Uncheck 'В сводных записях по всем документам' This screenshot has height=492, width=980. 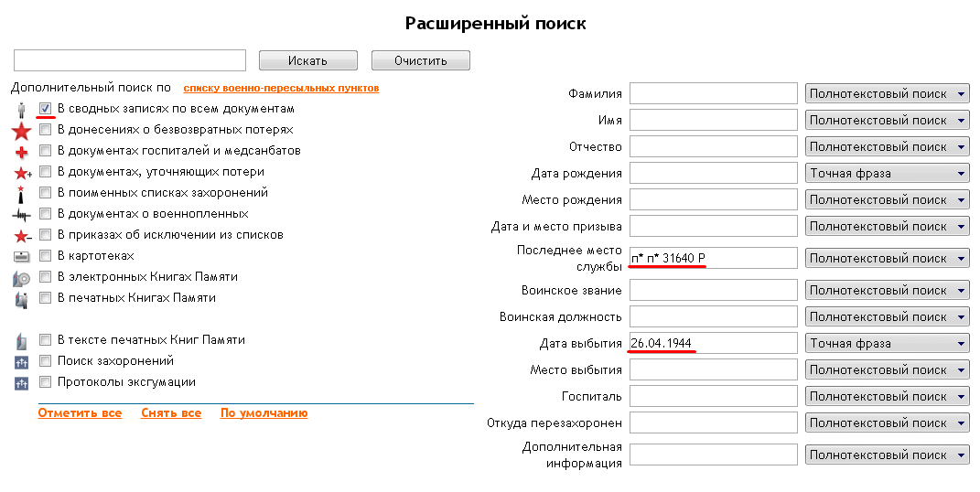(x=45, y=109)
